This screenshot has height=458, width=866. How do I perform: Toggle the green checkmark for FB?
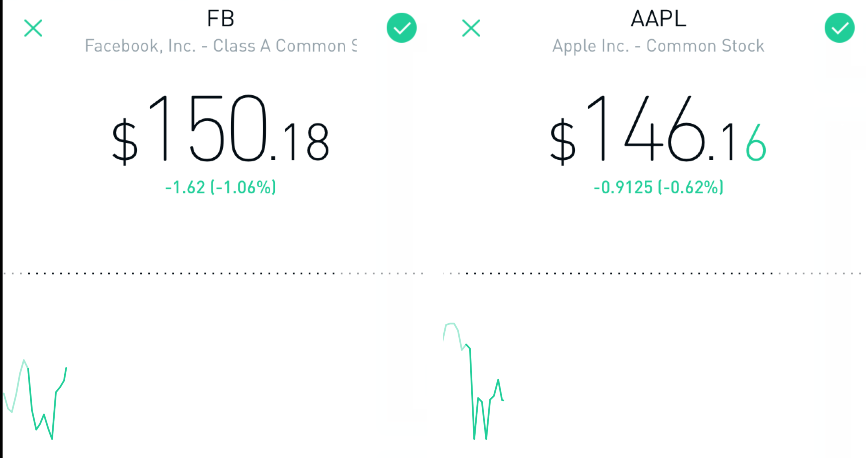[x=402, y=28]
